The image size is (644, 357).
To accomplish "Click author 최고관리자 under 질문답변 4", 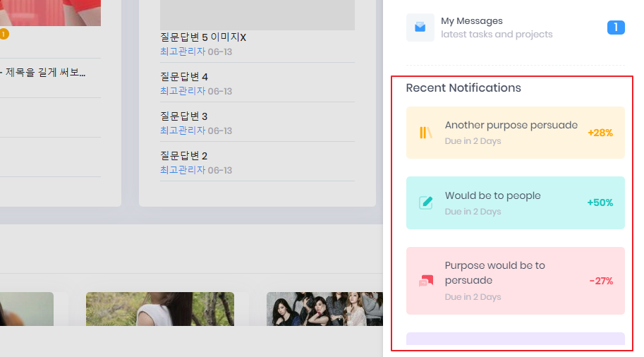I will [x=183, y=91].
